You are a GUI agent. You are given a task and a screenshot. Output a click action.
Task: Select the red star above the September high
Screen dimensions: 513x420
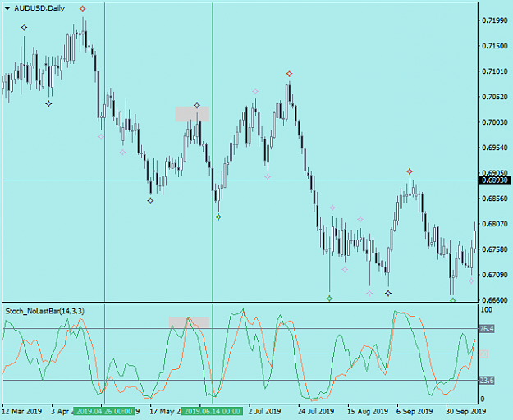pos(410,171)
